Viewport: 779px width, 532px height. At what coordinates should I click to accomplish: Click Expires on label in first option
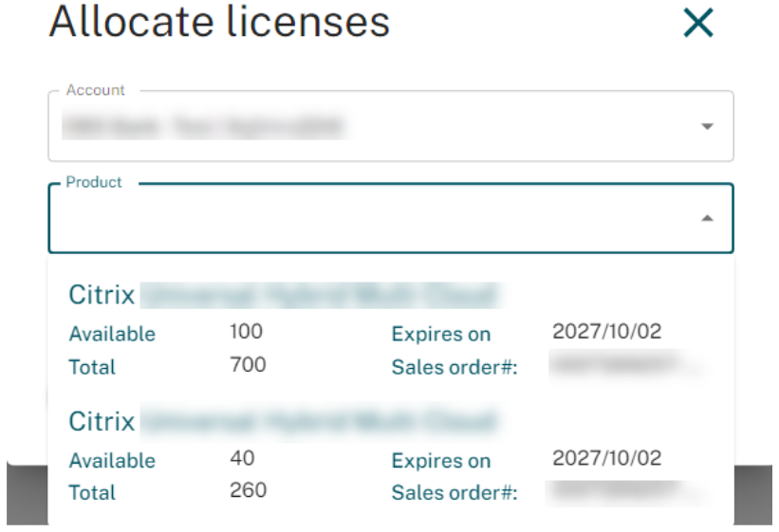(x=441, y=334)
